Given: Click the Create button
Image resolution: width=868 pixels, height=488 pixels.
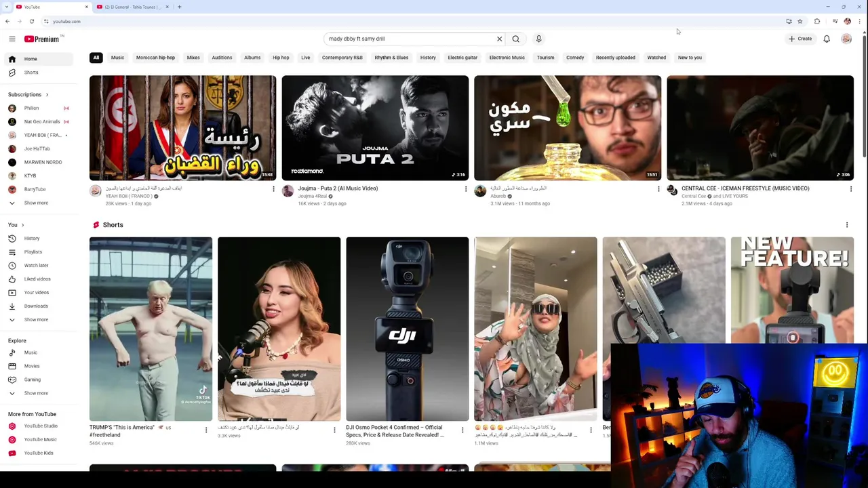Looking at the screenshot, I should point(800,39).
